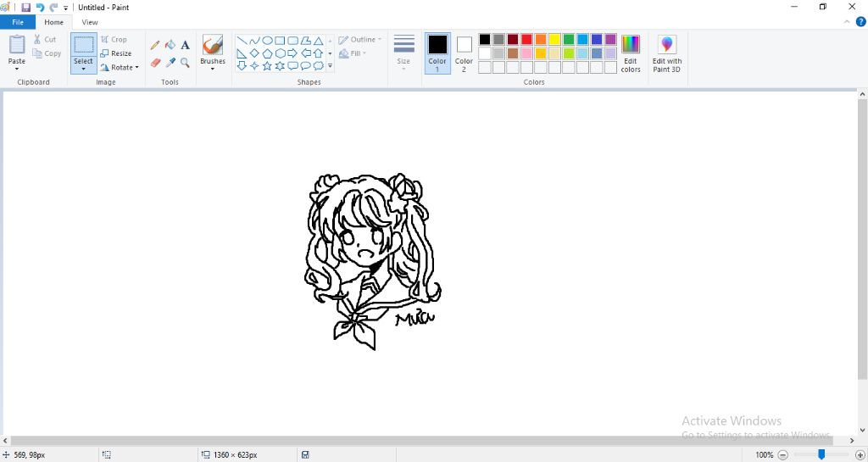Open the shape Outline dropdown
Image resolution: width=868 pixels, height=462 pixels.
[x=360, y=40]
